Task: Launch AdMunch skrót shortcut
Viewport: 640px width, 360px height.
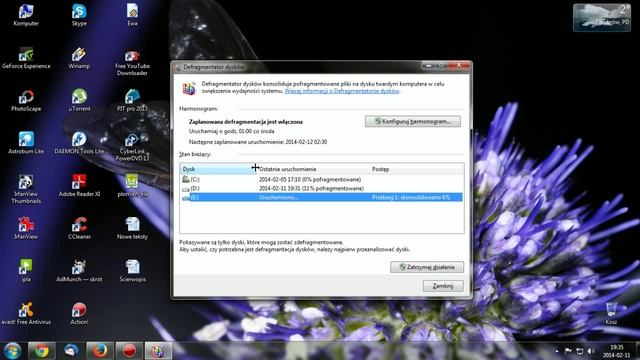Action: click(x=79, y=271)
